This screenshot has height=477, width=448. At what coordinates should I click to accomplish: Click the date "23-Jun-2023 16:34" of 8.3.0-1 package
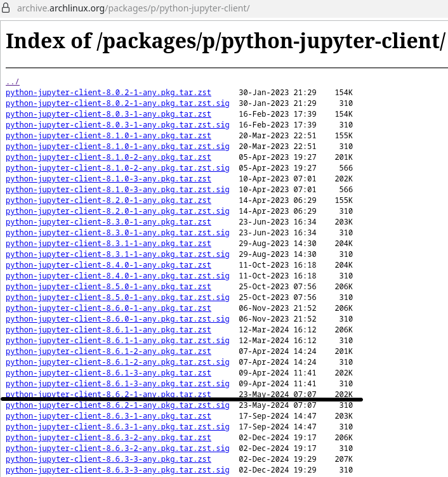(x=277, y=222)
